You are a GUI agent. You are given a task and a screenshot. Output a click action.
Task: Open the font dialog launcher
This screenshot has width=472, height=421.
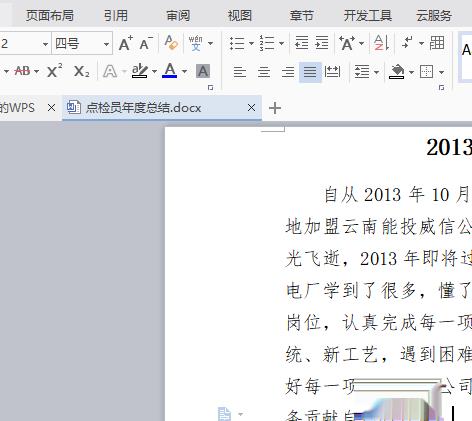pos(210,88)
